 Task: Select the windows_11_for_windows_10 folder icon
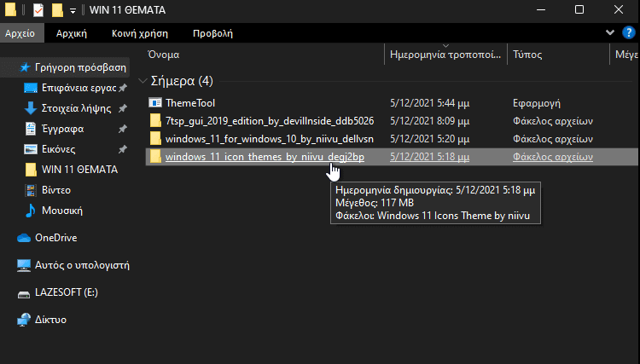155,139
